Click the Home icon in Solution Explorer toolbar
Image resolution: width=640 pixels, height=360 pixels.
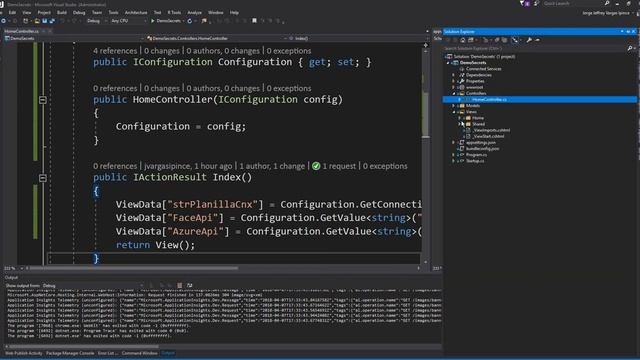462,40
